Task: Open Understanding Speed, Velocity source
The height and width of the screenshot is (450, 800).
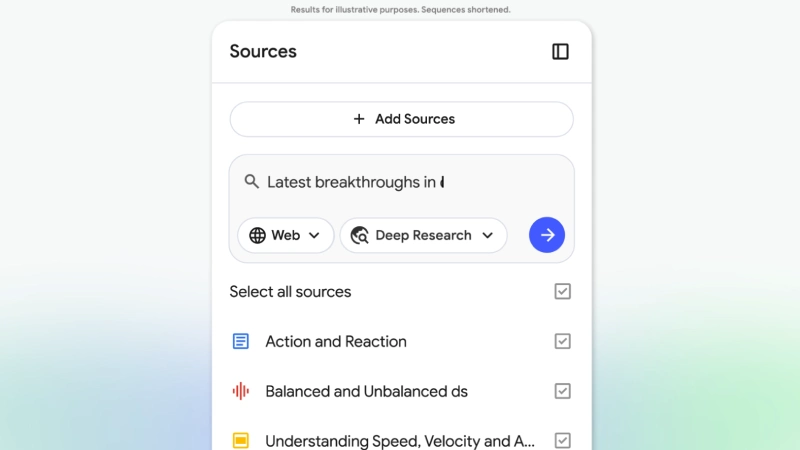Action: [x=400, y=441]
